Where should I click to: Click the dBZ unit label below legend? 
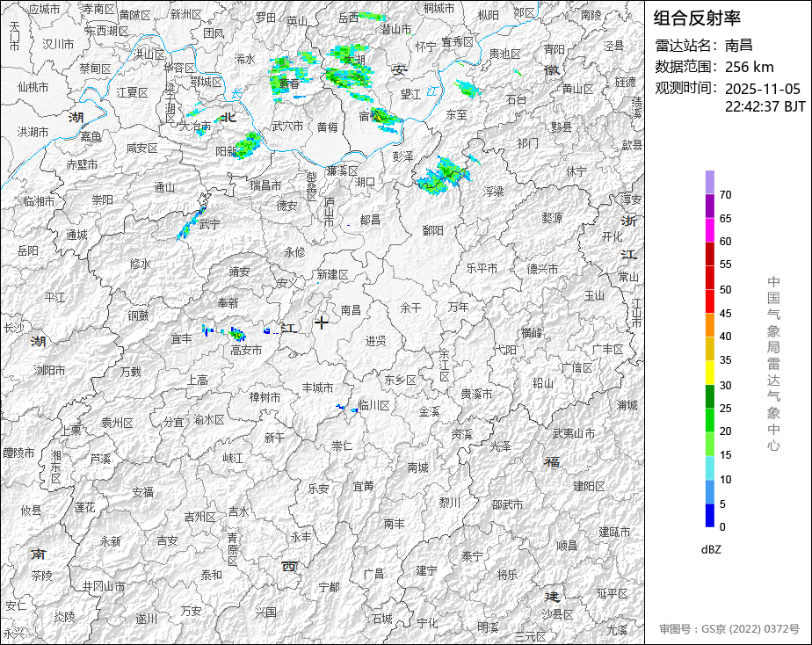pyautogui.click(x=711, y=550)
